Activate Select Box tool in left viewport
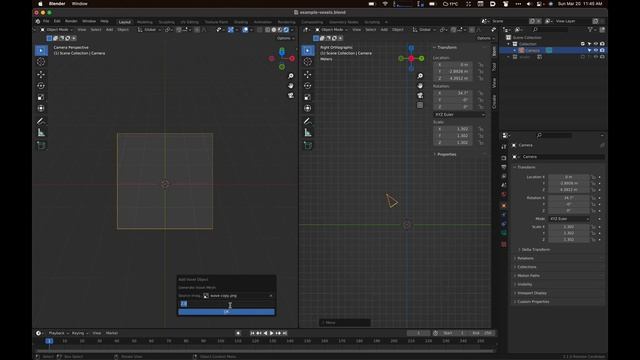This screenshot has height=360, width=640. pyautogui.click(x=41, y=50)
